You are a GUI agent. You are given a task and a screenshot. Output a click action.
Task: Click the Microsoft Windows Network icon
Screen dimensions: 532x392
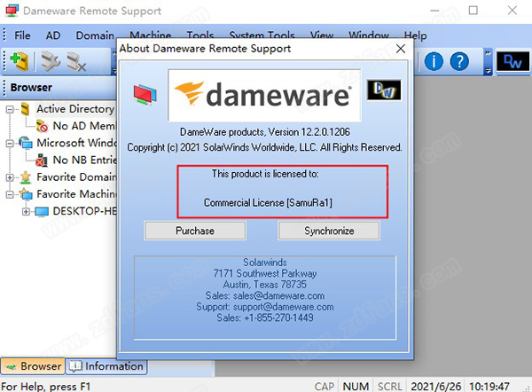pos(26,143)
